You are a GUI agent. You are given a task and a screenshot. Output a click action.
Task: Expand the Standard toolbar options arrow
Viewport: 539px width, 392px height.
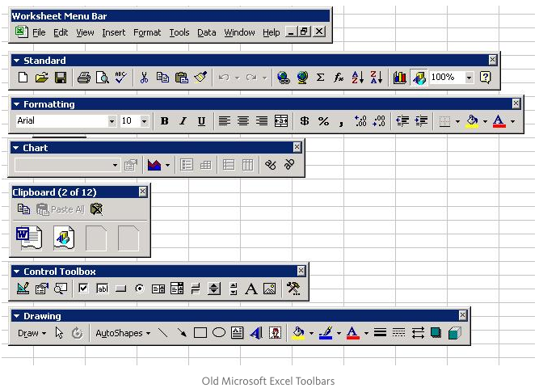point(16,61)
